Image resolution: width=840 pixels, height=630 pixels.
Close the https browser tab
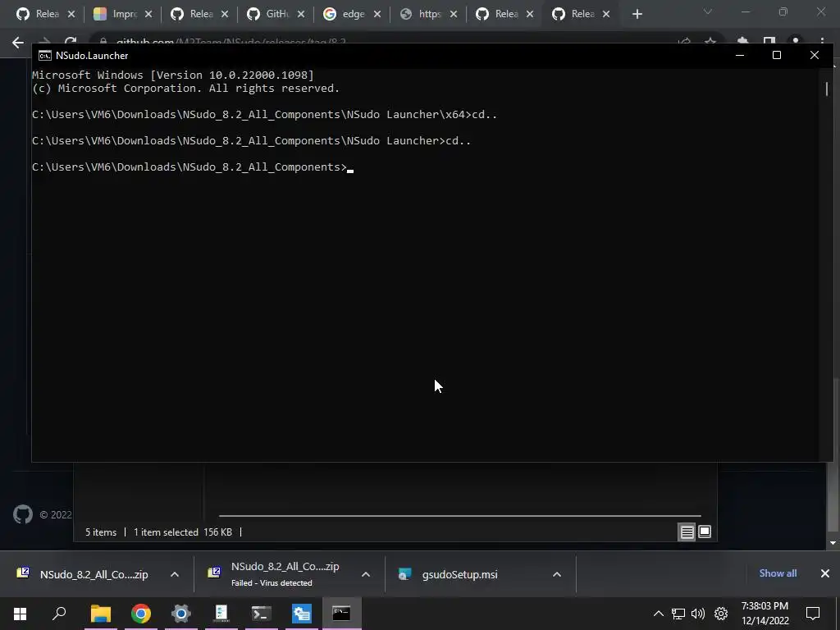454,15
